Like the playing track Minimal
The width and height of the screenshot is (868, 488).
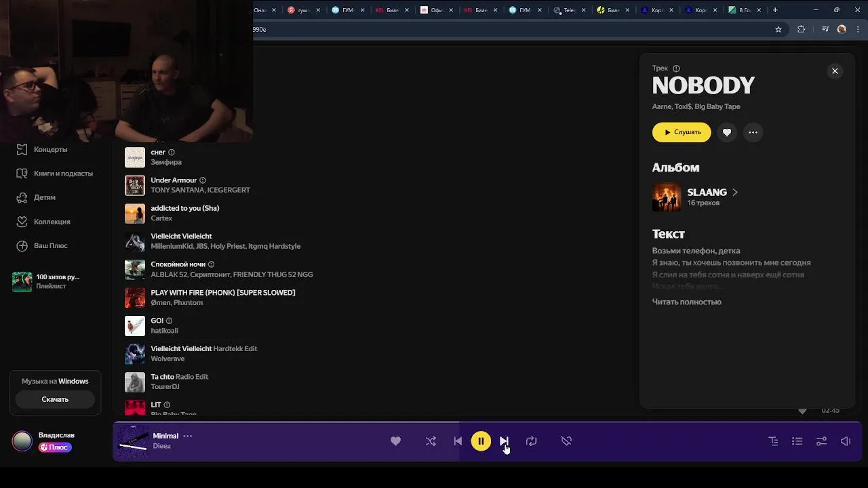coord(395,441)
